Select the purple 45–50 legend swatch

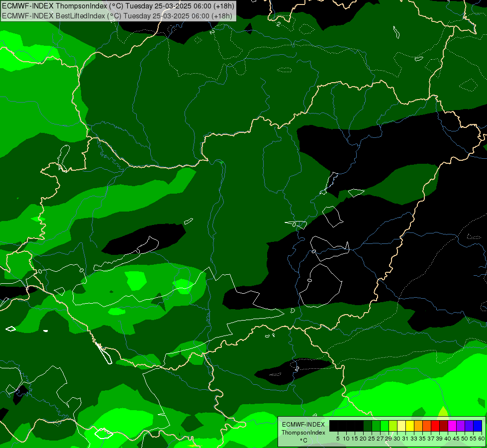461,426
